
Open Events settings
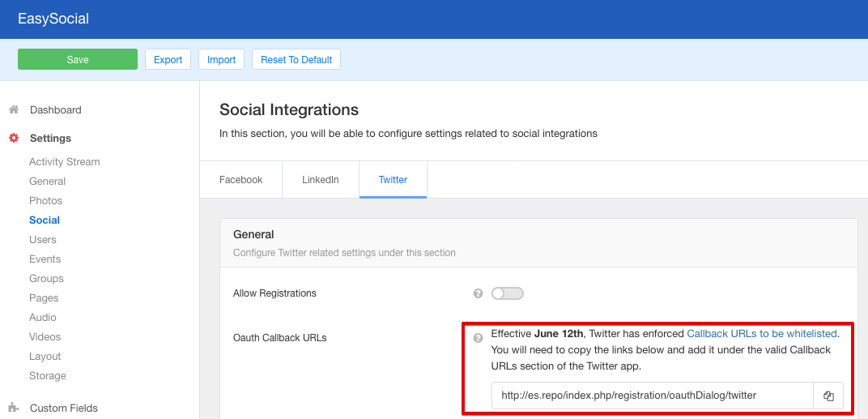45,259
